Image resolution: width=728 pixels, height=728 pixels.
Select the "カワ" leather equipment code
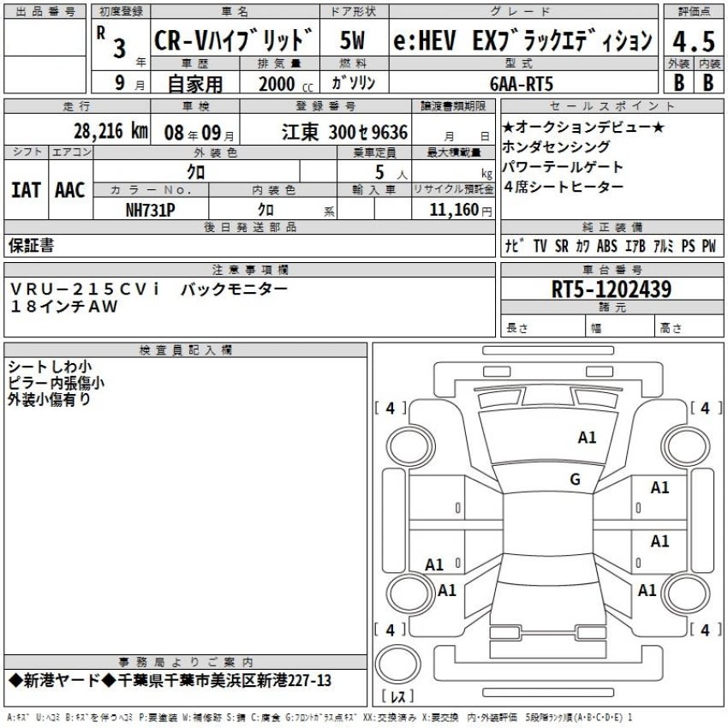582,246
